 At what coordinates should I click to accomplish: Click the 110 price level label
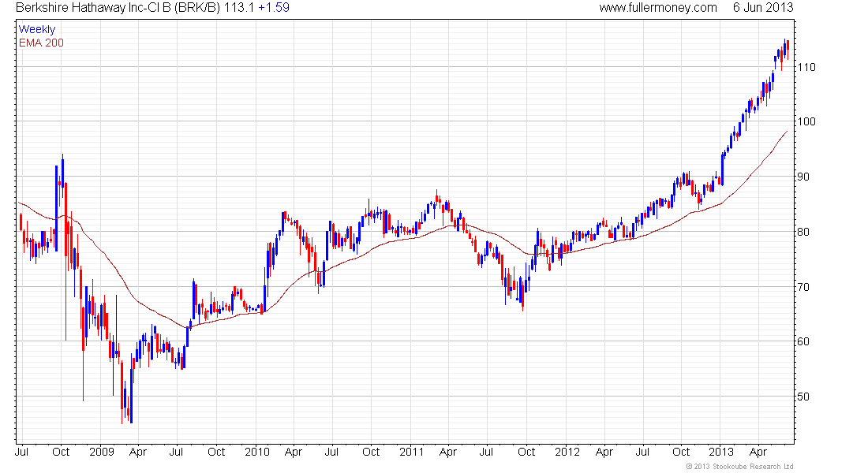pos(806,67)
